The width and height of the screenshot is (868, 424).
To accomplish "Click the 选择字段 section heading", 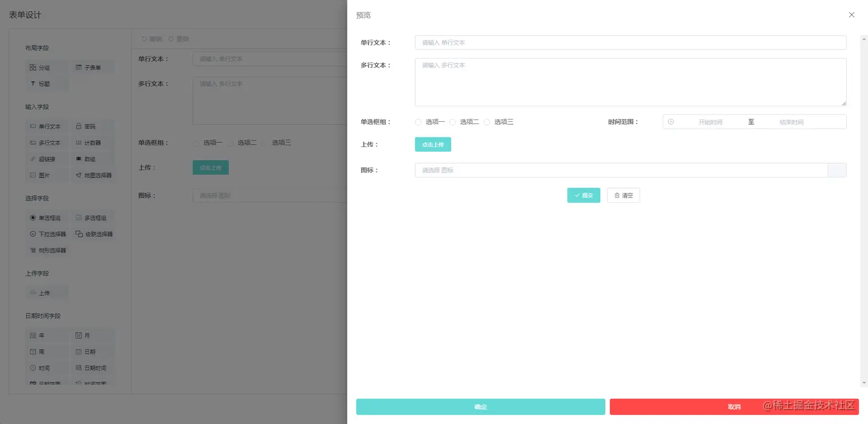I will point(37,198).
